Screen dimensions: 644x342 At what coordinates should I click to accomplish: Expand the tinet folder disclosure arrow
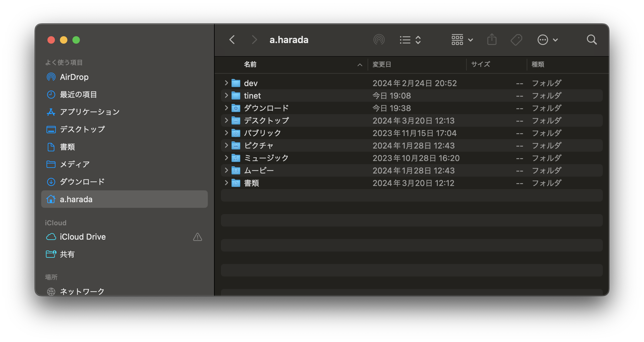point(226,95)
